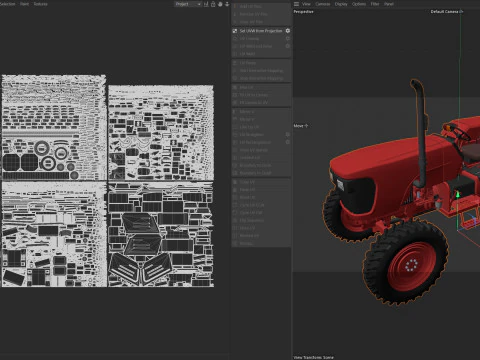Open the Project dropdown in the UV editor
This screenshot has height=360, width=480.
tap(188, 4)
